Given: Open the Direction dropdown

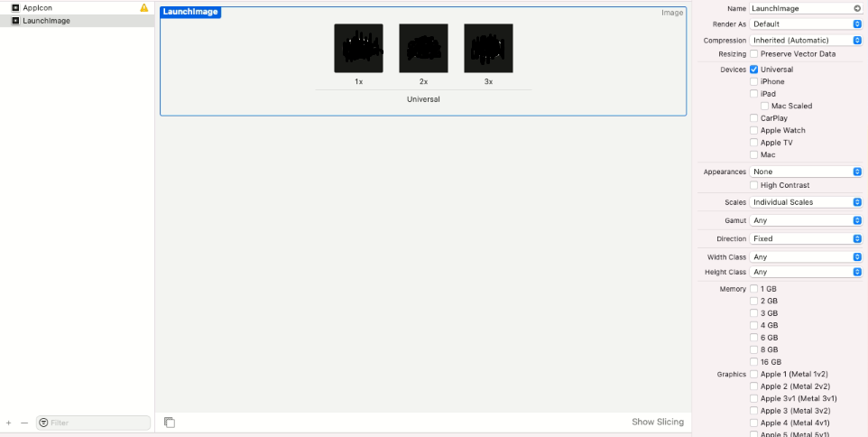Looking at the screenshot, I should tap(806, 238).
